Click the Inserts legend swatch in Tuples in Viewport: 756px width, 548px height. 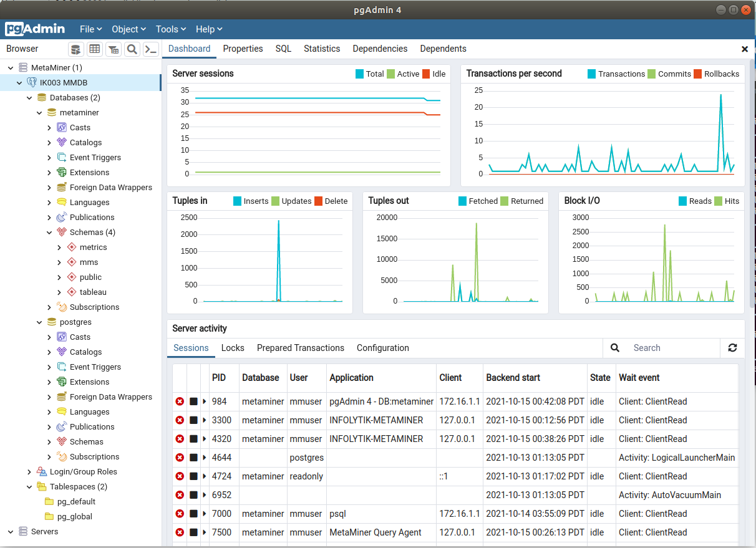[237, 201]
